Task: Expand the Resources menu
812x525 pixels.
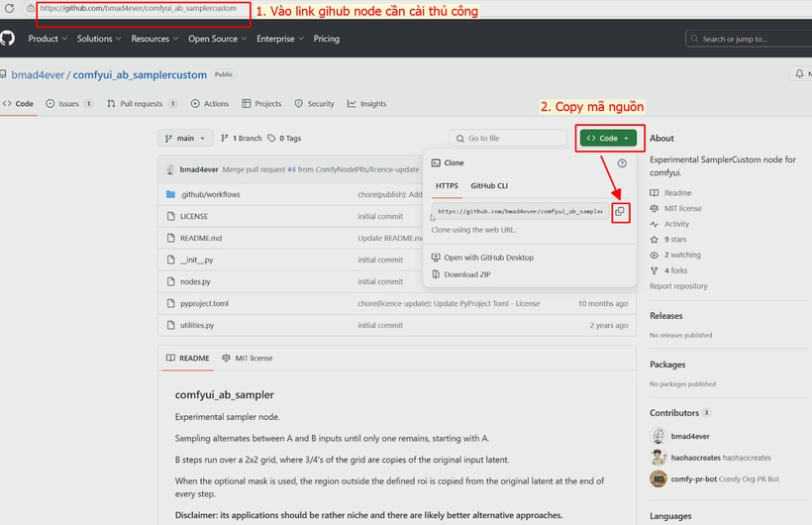Action: (154, 39)
